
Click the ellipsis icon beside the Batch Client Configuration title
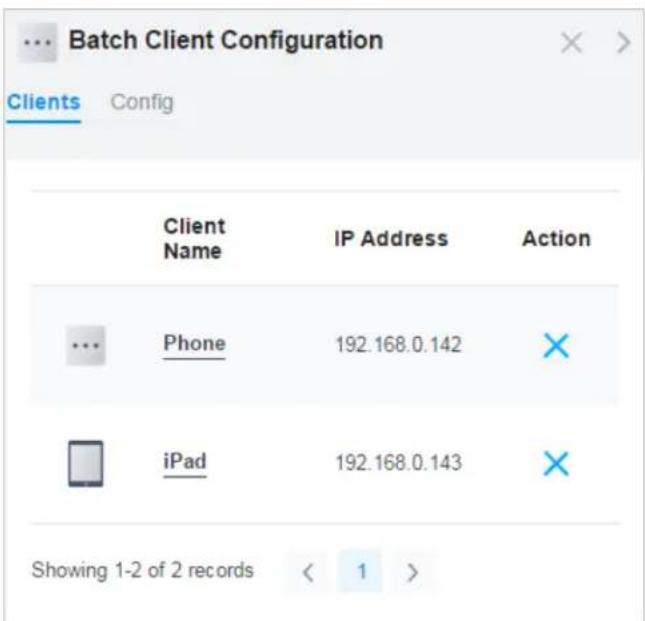coord(37,42)
